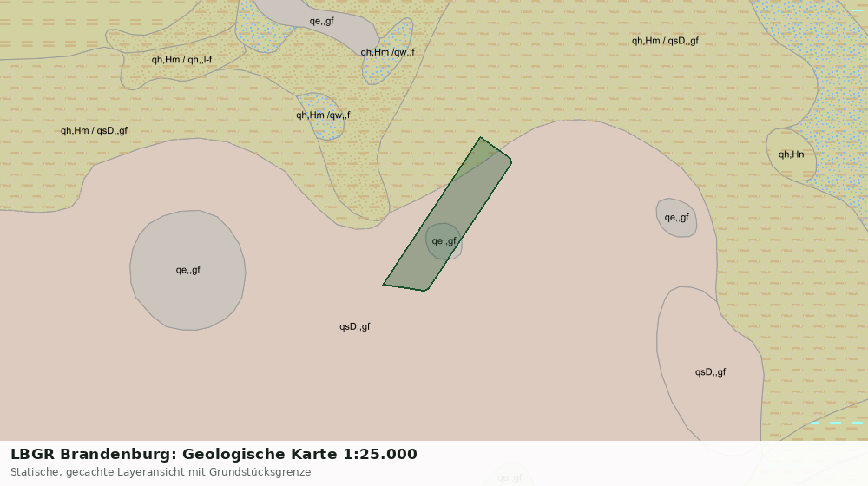Select the lower qh,Hm /qw,,f label in the small blue patch
Image resolution: width=868 pixels, height=486 pixels.
point(323,115)
